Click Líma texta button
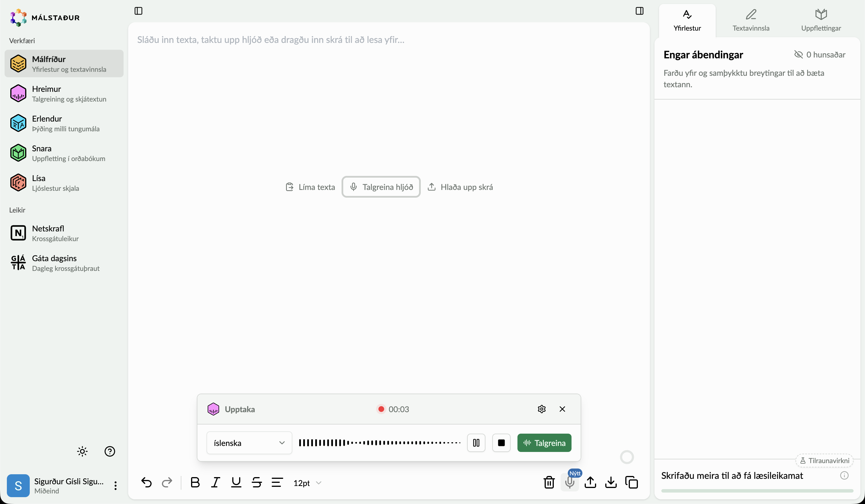The height and width of the screenshot is (504, 865). point(310,187)
